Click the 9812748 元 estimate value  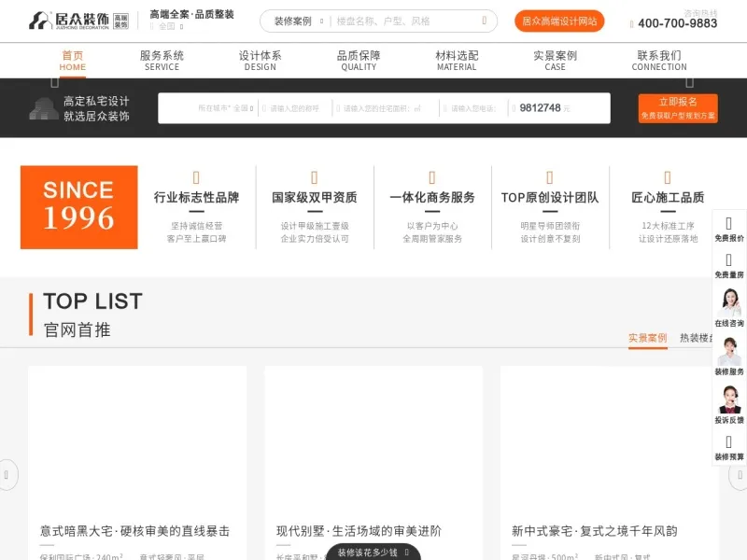point(545,108)
